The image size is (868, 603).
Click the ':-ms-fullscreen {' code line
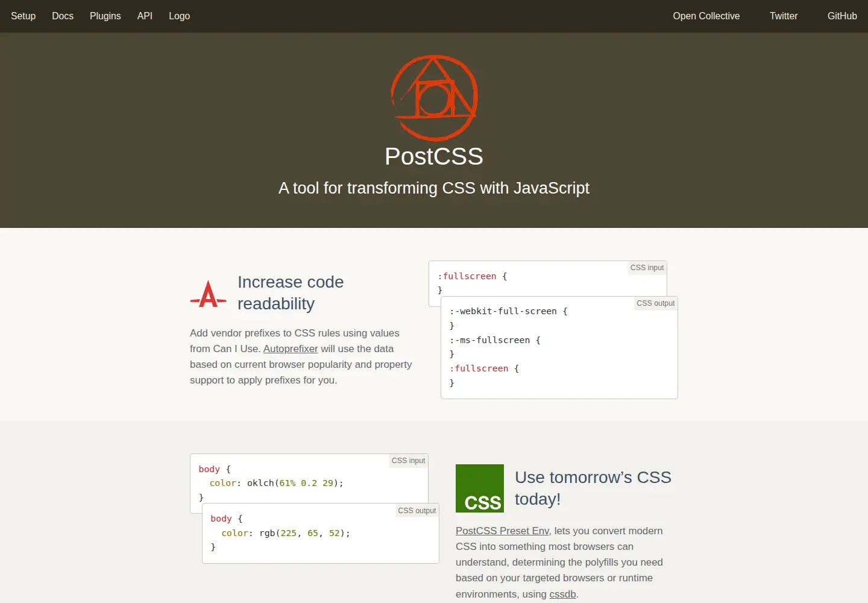(x=495, y=340)
